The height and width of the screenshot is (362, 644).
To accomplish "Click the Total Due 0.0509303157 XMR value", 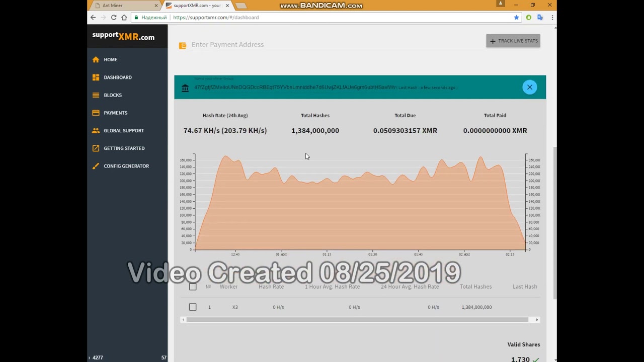I will [x=405, y=130].
